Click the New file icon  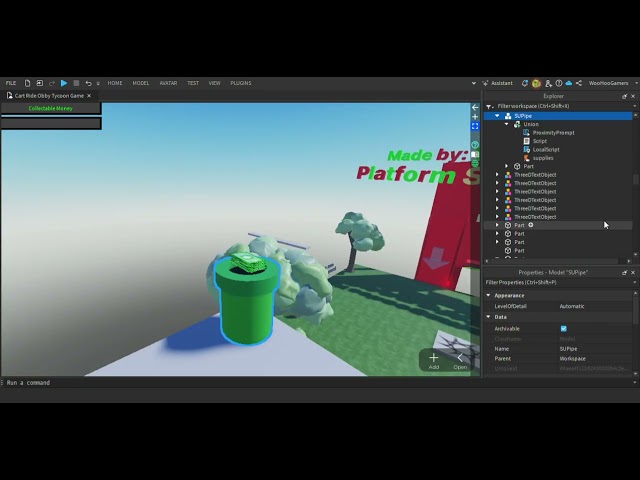[x=27, y=83]
